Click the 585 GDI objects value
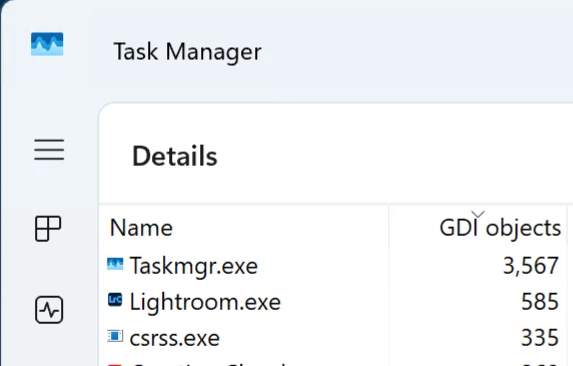 (540, 302)
